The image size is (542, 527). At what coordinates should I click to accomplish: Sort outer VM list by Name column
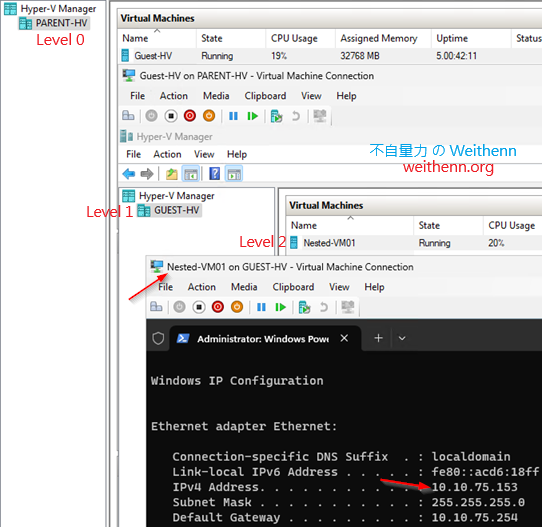point(157,38)
